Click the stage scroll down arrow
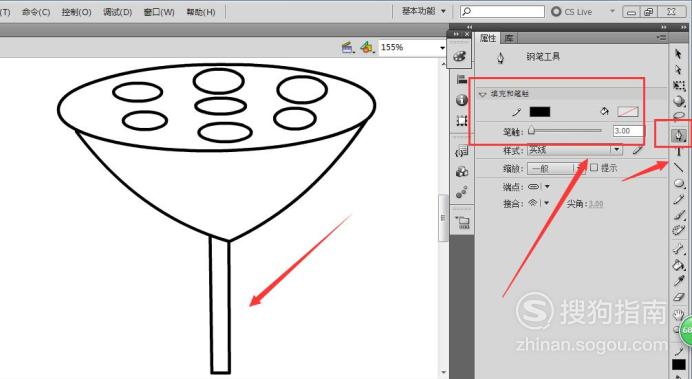Viewport: 692px width, 379px height. coord(443,373)
